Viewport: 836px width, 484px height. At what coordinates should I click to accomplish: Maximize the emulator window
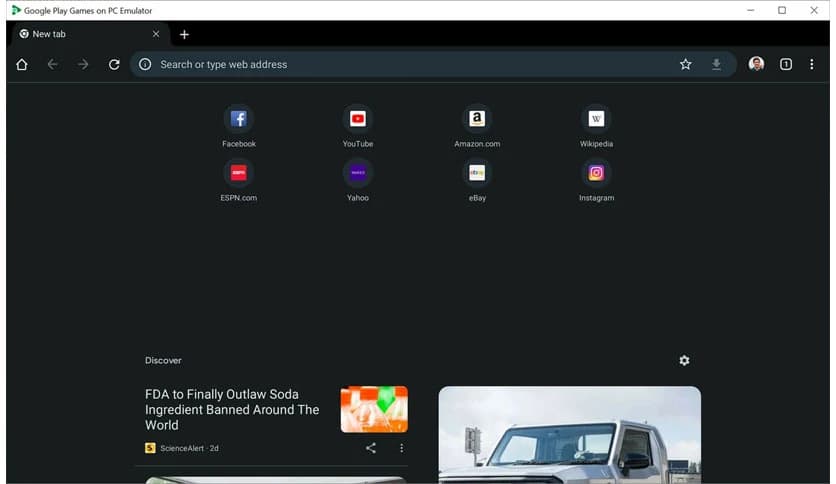pos(782,10)
